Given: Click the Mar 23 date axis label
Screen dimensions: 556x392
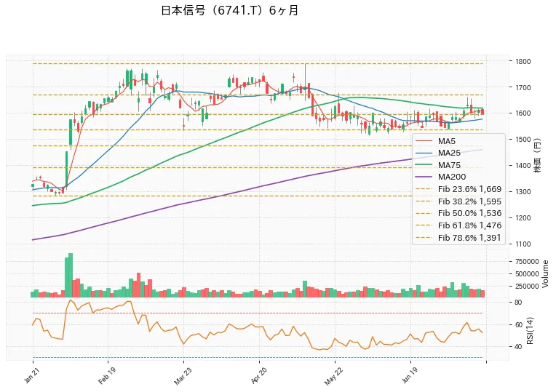Looking at the screenshot, I should tap(182, 376).
